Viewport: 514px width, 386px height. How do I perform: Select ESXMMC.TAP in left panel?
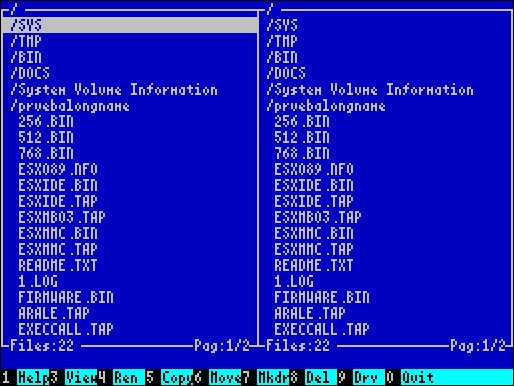coord(58,249)
